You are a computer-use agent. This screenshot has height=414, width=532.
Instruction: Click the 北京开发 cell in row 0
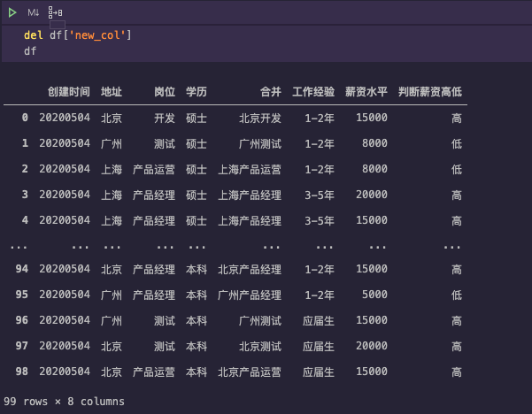[x=259, y=118]
